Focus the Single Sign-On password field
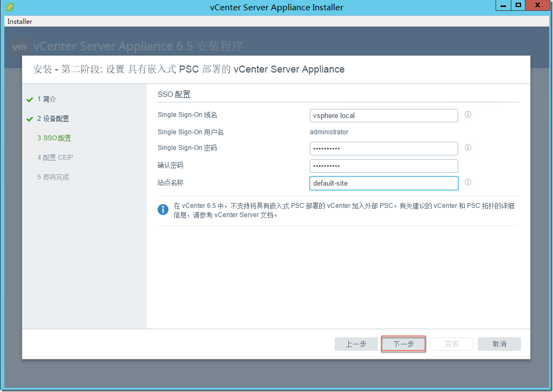 click(x=383, y=148)
